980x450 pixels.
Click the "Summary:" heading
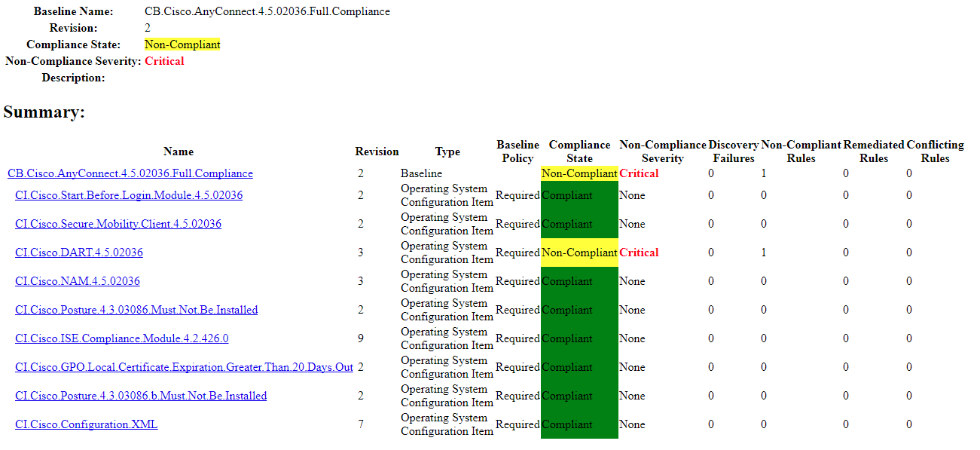tap(44, 112)
